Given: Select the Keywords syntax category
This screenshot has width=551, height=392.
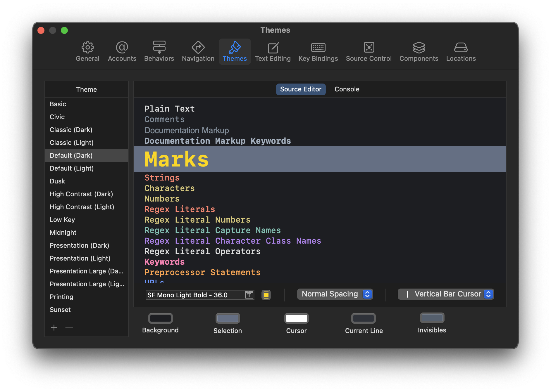Looking at the screenshot, I should point(165,262).
